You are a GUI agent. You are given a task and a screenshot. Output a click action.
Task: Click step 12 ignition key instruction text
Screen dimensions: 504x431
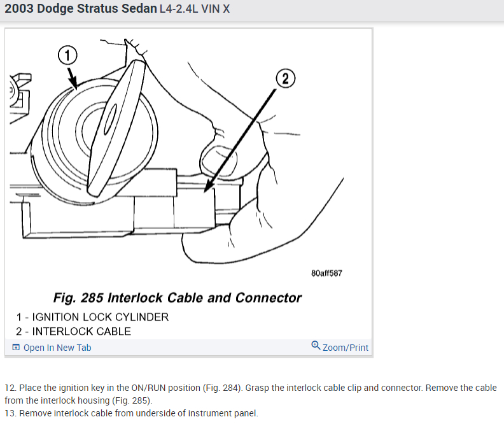pyautogui.click(x=251, y=394)
